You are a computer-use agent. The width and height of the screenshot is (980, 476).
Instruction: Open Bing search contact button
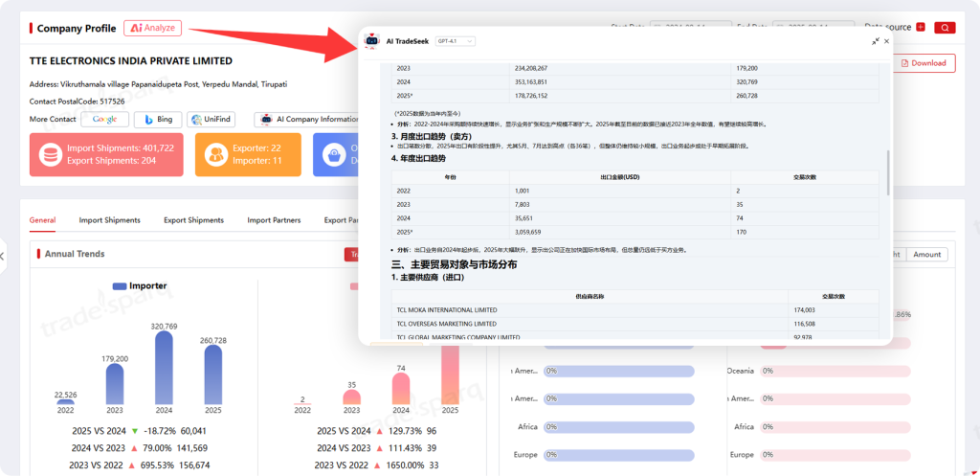click(x=158, y=120)
